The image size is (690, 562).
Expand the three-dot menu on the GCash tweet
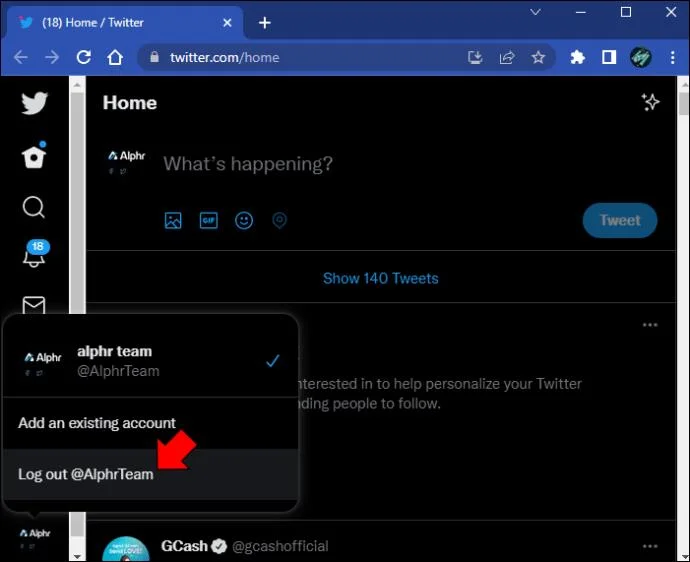(x=650, y=546)
